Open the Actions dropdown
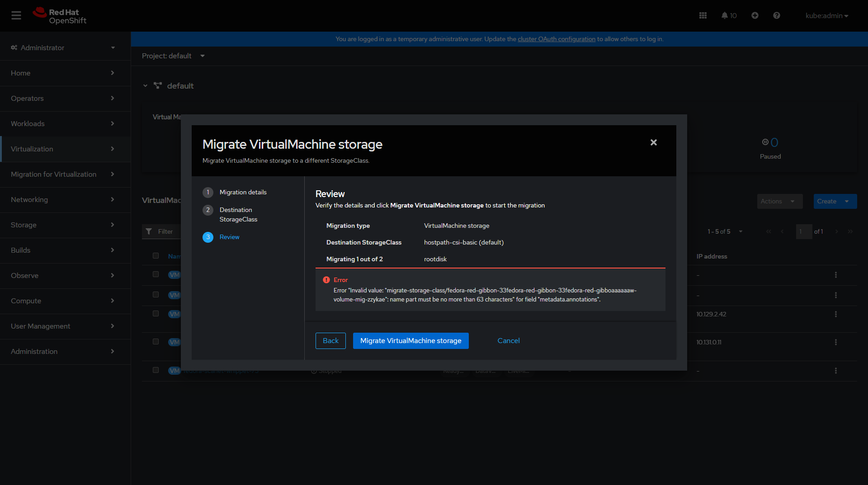 (x=780, y=202)
